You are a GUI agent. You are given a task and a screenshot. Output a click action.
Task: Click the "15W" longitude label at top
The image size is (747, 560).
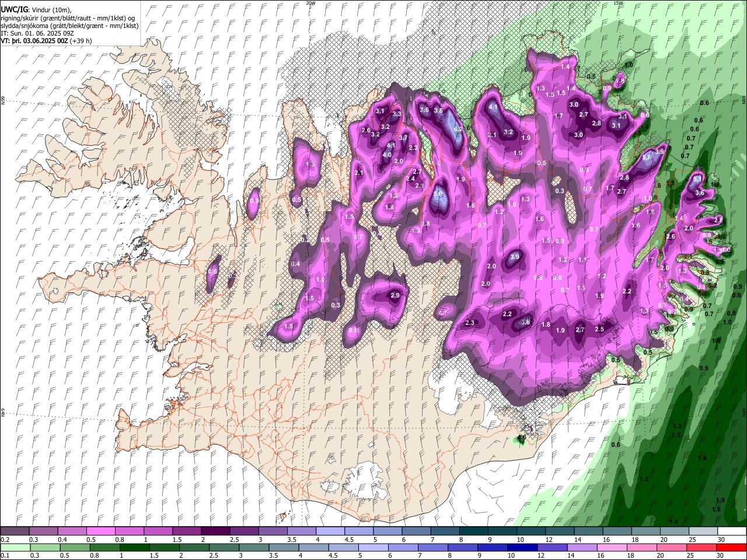coord(619,3)
